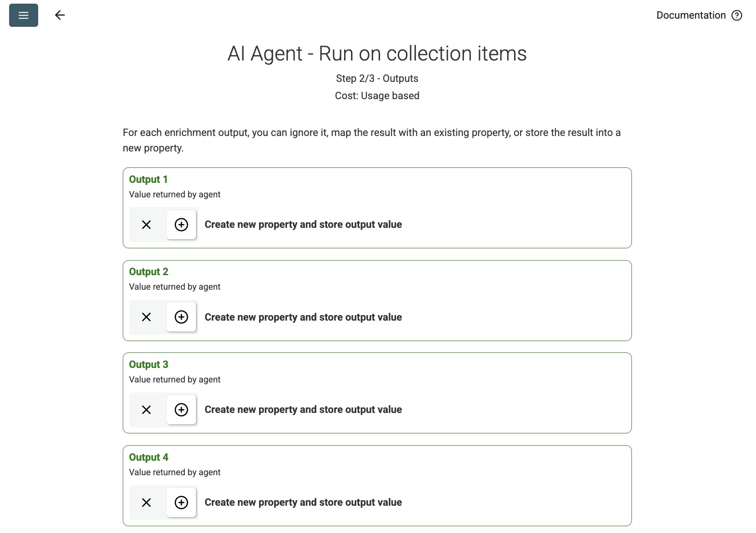
Task: Ignore Output 4 with the X option
Action: tap(146, 503)
